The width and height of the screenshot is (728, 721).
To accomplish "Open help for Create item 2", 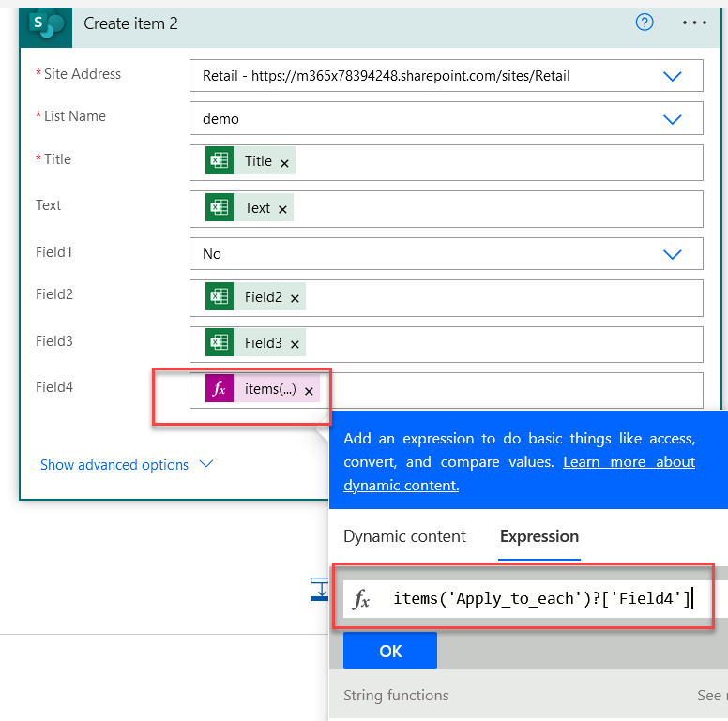I will click(645, 22).
